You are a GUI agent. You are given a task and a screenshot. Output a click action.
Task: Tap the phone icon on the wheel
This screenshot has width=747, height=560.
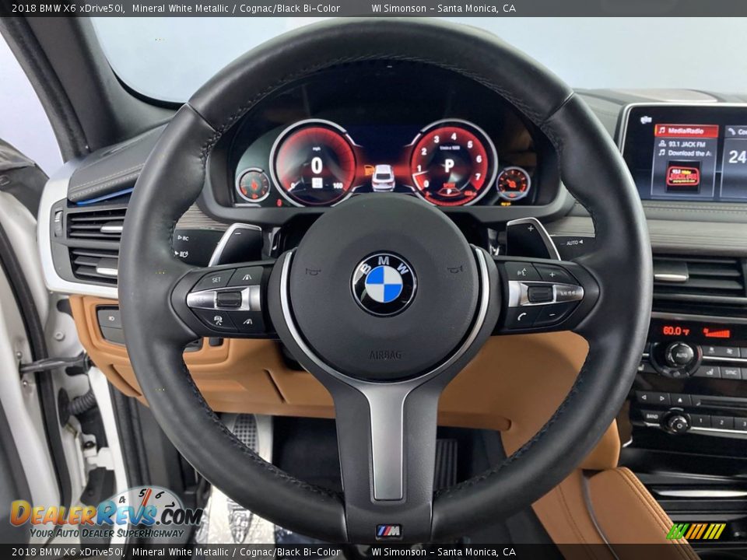coord(521,317)
